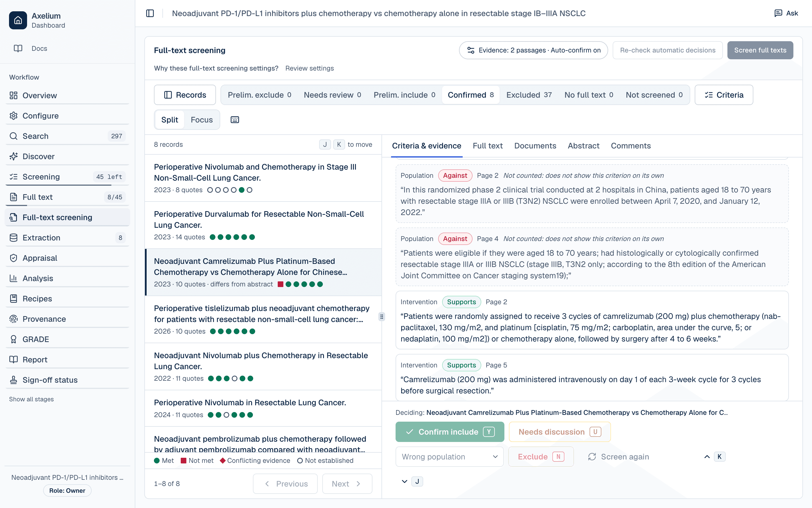Click the Discover sparkle icon
The image size is (812, 508).
(x=14, y=156)
